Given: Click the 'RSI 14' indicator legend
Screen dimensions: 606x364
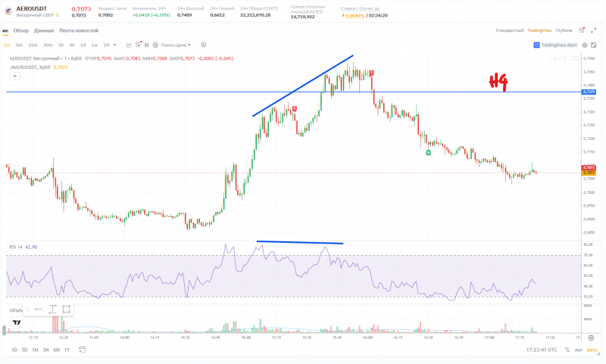Looking at the screenshot, I should tap(16, 247).
